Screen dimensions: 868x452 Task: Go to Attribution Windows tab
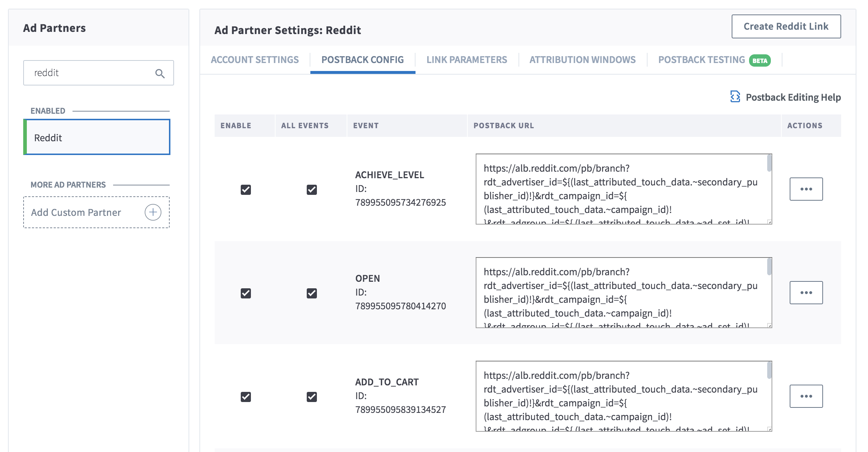(582, 60)
